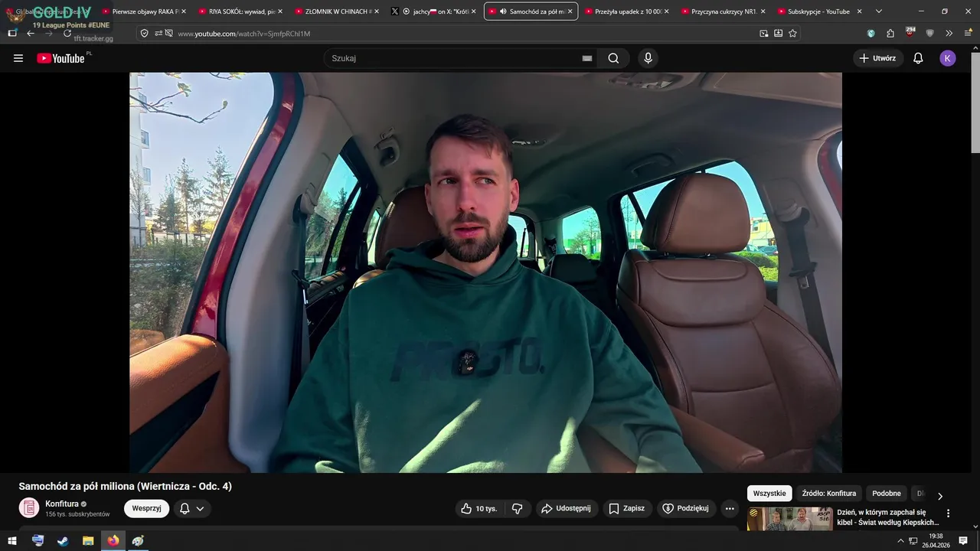Viewport: 980px width, 551px height.
Task: Open YouTube notifications bell in header
Action: click(918, 58)
